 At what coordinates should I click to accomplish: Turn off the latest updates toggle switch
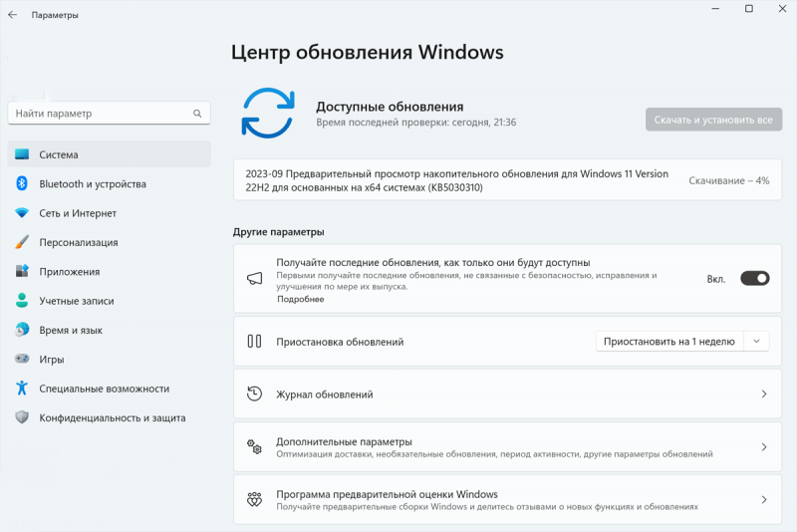tap(754, 279)
